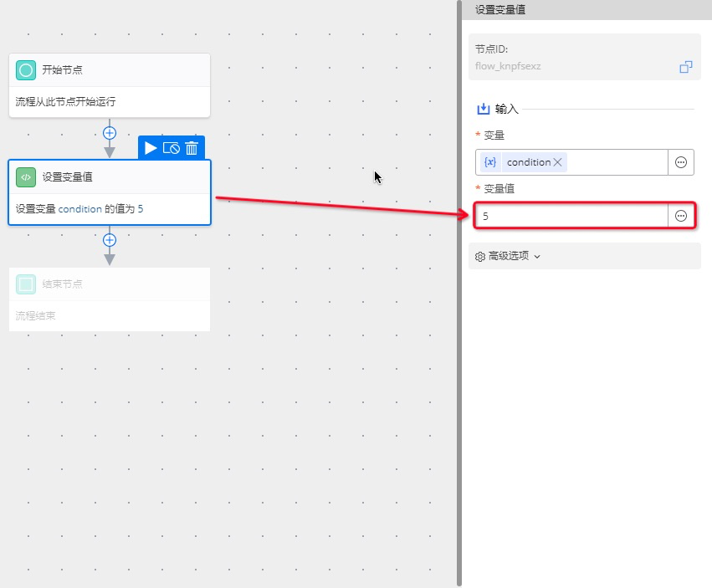
Task: Add node below the start node plus
Action: click(110, 133)
